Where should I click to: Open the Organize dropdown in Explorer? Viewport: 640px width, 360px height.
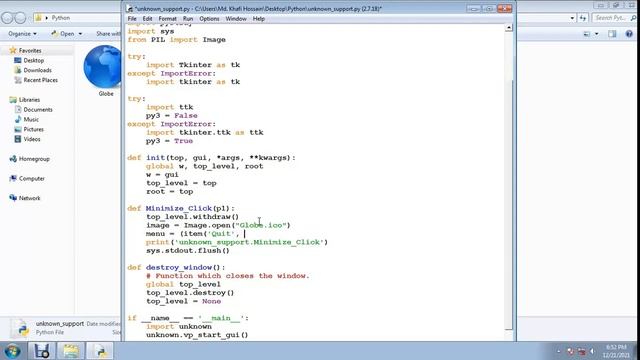tap(22, 34)
